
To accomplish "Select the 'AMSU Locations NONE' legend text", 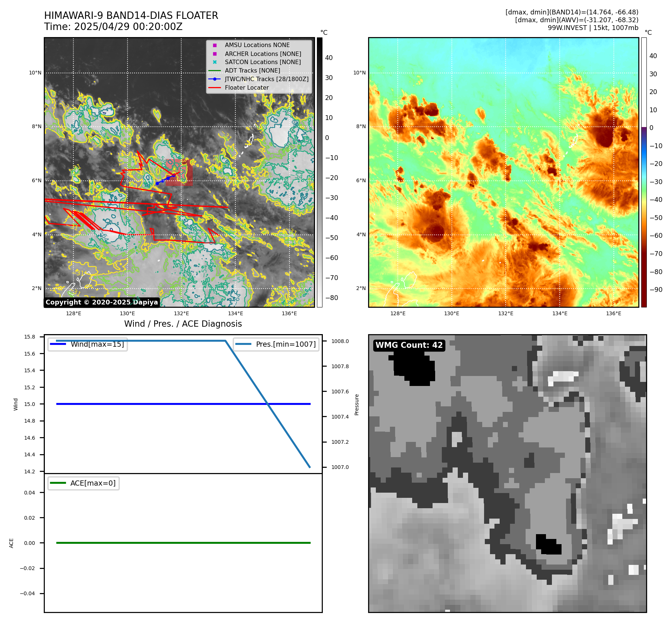I will point(257,45).
